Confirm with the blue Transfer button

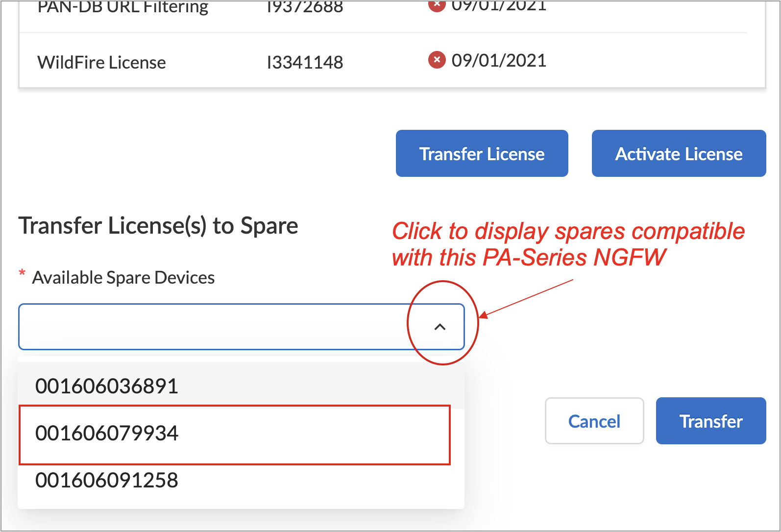click(710, 421)
